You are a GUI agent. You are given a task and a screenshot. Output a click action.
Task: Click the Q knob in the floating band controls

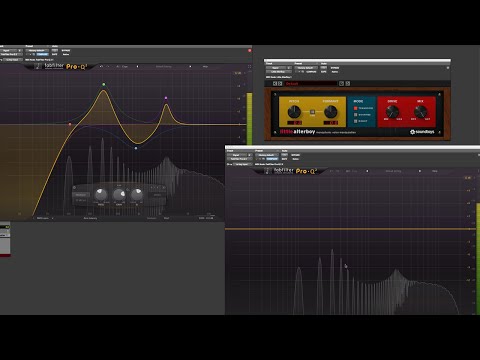tap(137, 194)
